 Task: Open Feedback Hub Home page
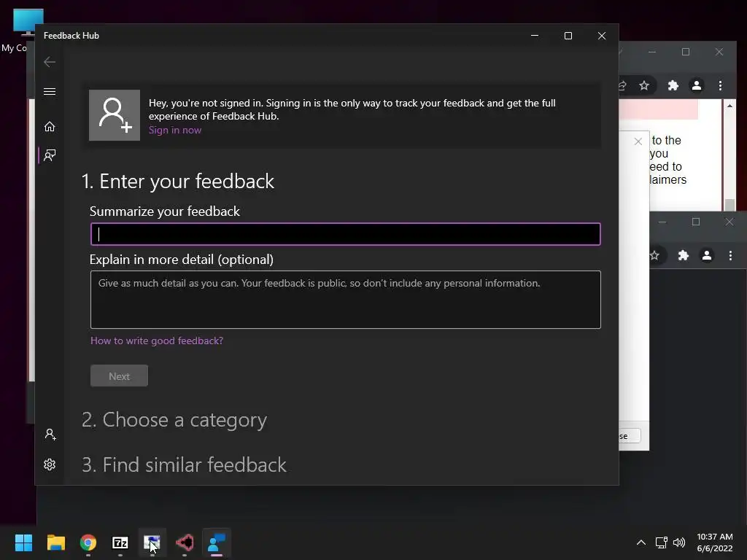tap(50, 126)
